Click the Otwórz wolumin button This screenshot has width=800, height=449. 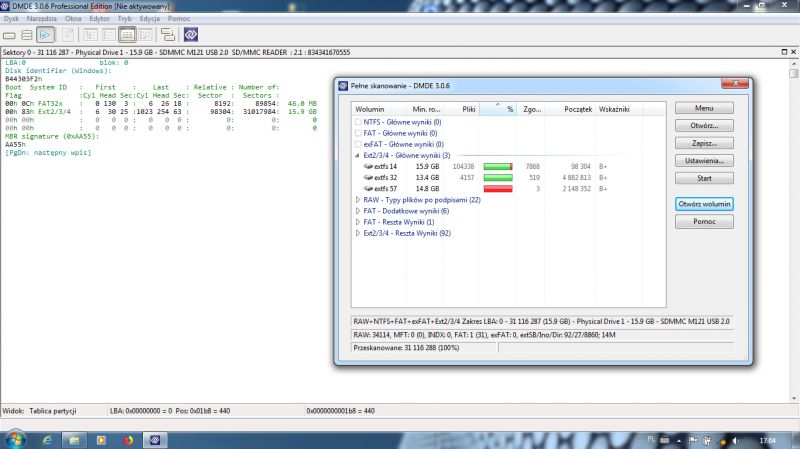point(704,204)
